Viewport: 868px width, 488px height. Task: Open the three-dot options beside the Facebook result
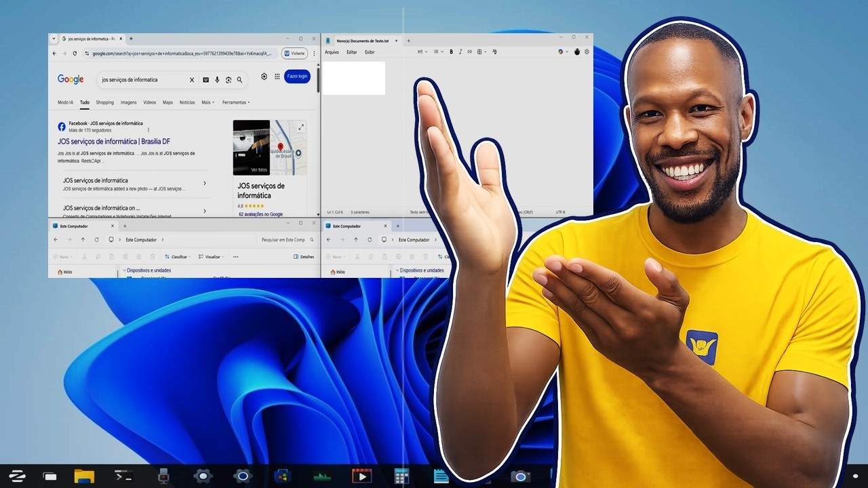coord(149,129)
